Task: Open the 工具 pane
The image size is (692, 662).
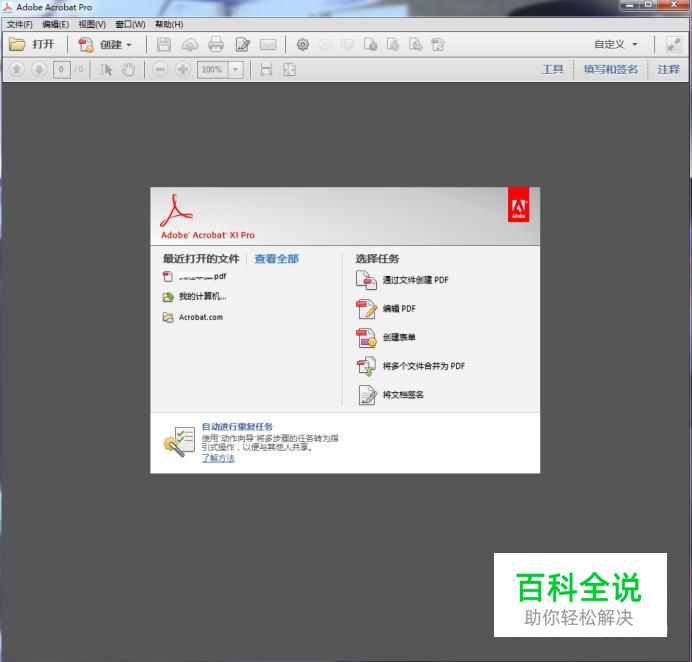Action: click(x=553, y=69)
